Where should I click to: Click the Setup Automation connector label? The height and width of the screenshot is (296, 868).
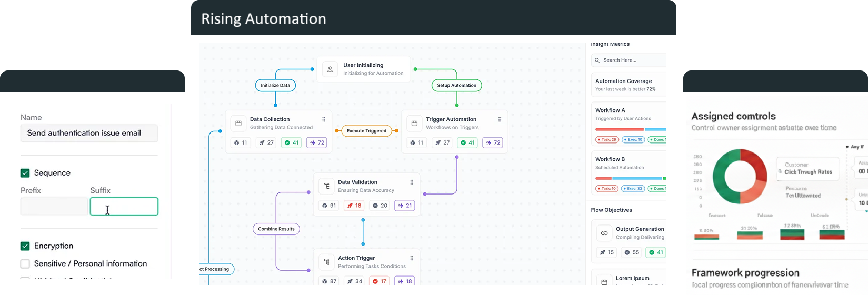tap(456, 85)
